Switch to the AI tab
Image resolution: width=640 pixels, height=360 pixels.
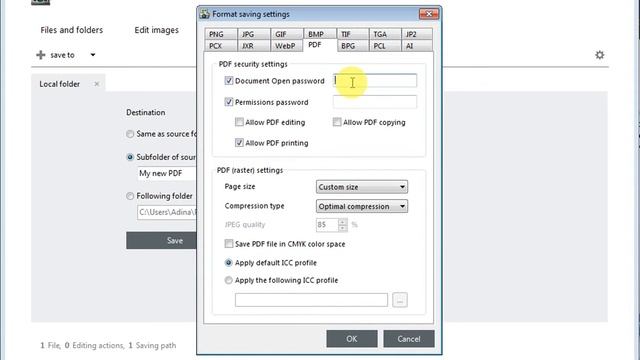pyautogui.click(x=417, y=46)
